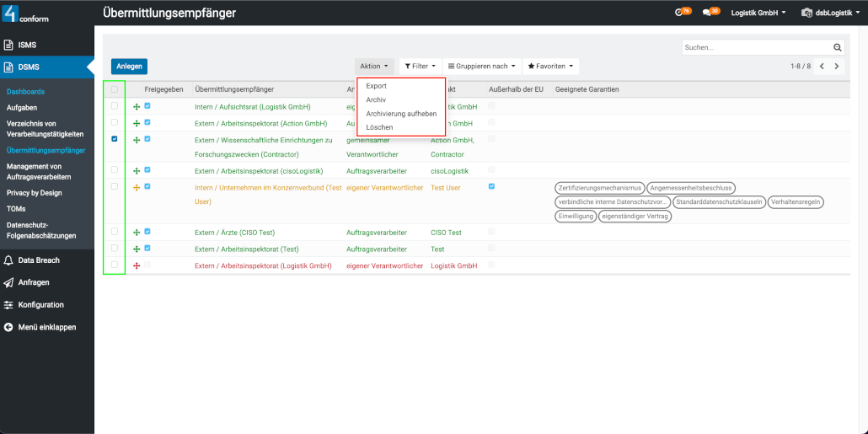Toggle Außerhalb der EU checkbox for Test User
The width and height of the screenshot is (868, 434).
click(491, 187)
